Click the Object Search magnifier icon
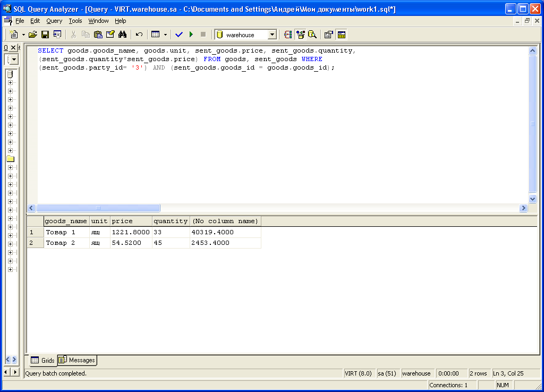The image size is (544, 392). [x=312, y=35]
